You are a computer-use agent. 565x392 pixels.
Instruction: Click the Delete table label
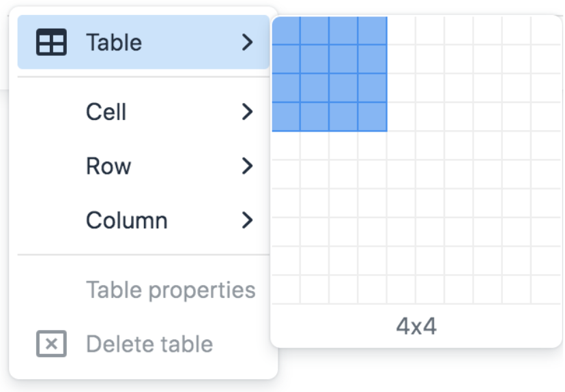click(x=149, y=344)
